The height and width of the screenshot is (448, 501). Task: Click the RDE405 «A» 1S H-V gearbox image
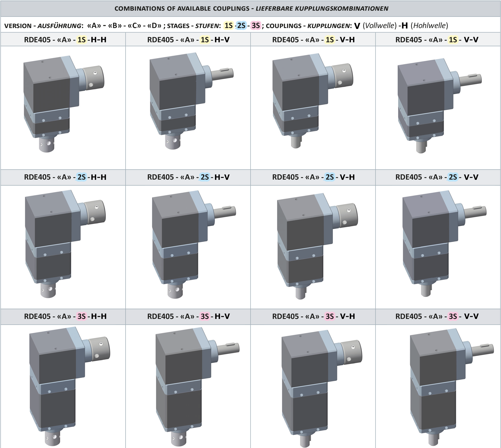pyautogui.click(x=192, y=101)
